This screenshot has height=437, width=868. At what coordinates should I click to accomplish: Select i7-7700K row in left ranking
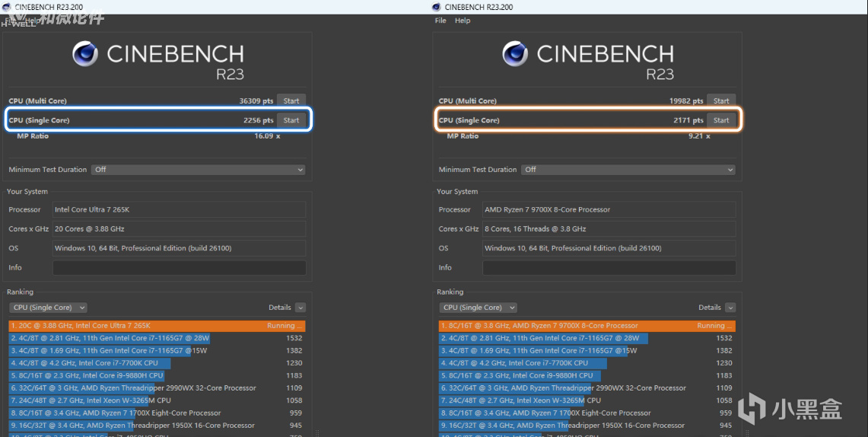[x=157, y=363]
